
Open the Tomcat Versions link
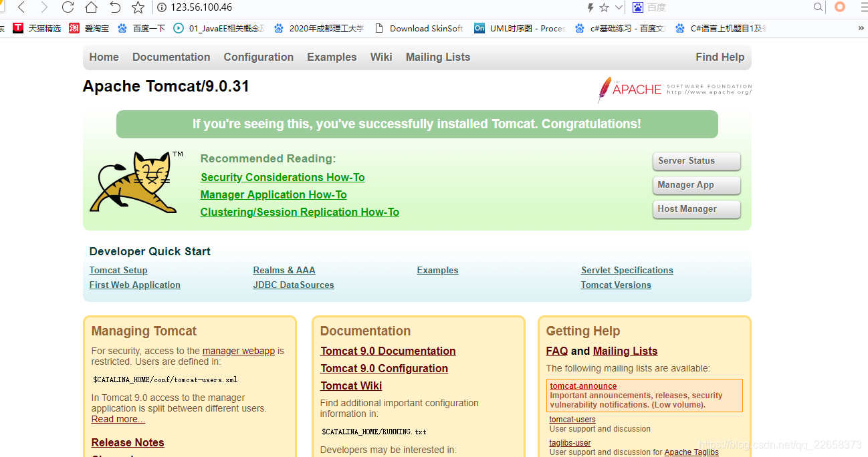tap(616, 285)
